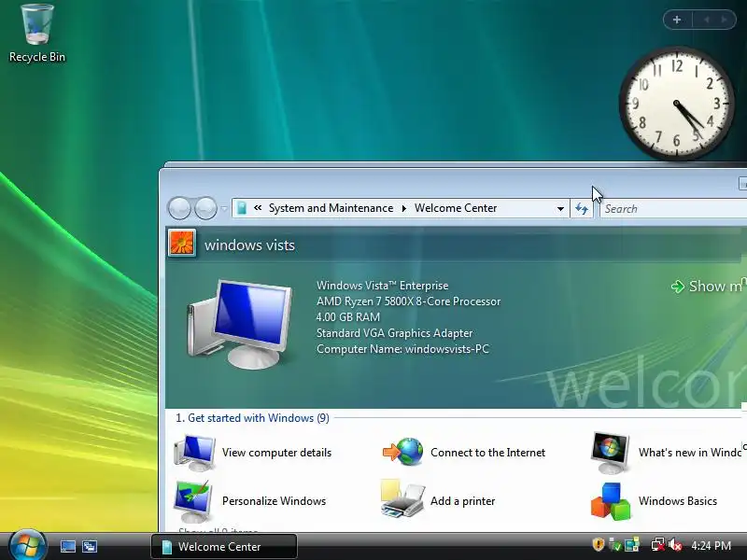Click the Refresh button in address bar
Image resolution: width=747 pixels, height=560 pixels.
tap(581, 208)
